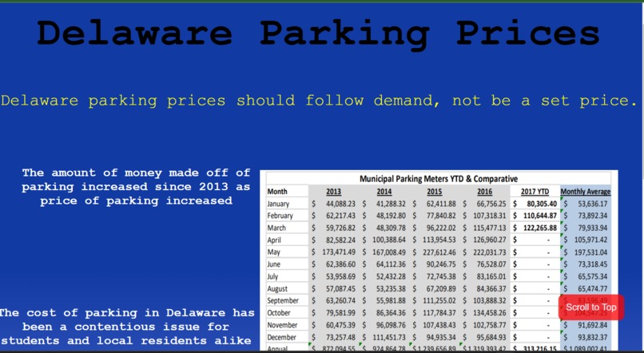644x353 pixels.
Task: Click the Monthly Average column header
Action: coord(585,192)
